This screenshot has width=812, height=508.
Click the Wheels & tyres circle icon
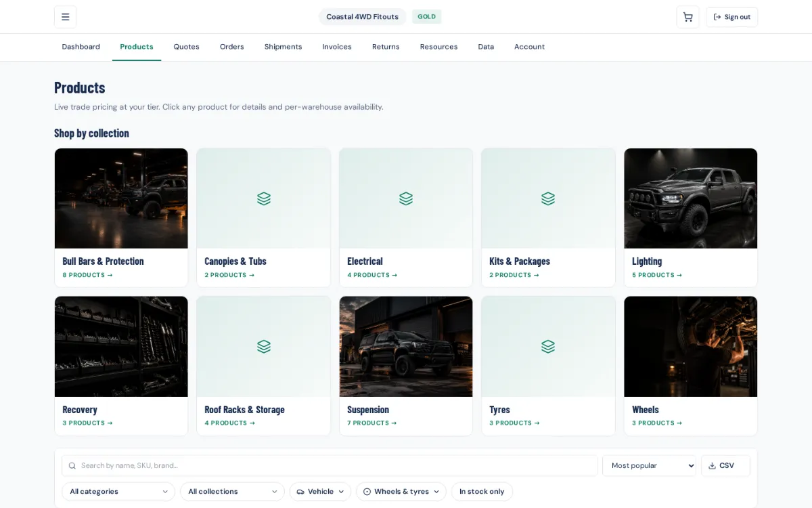(x=367, y=492)
